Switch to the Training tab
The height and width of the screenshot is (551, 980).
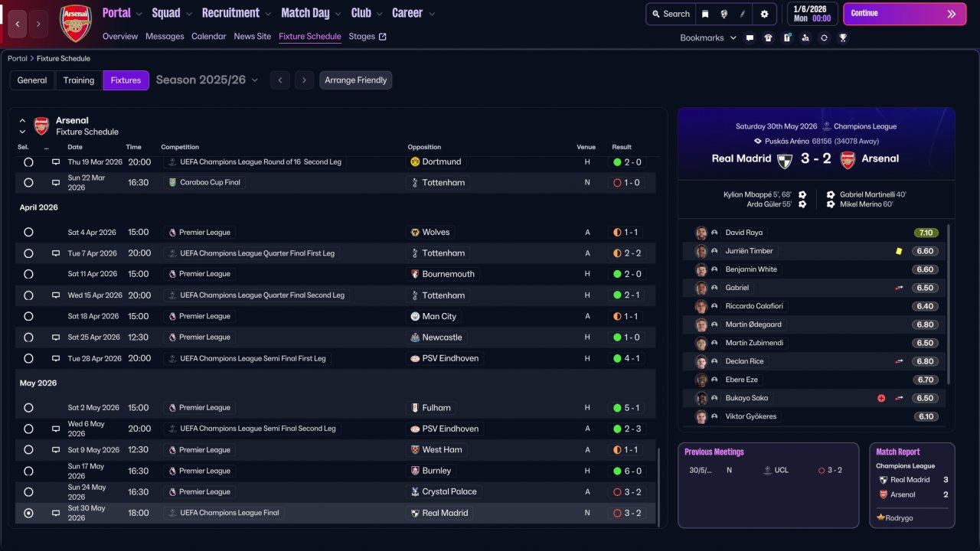coord(79,80)
